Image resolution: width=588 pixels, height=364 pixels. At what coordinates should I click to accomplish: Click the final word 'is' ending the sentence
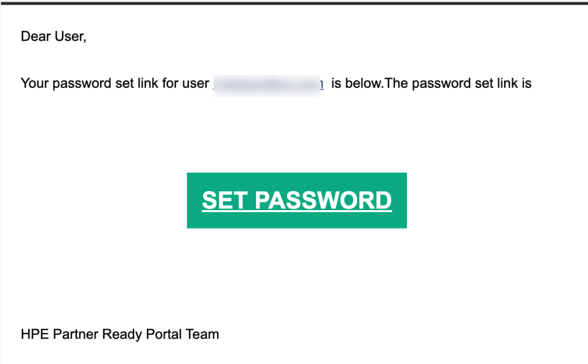point(526,83)
